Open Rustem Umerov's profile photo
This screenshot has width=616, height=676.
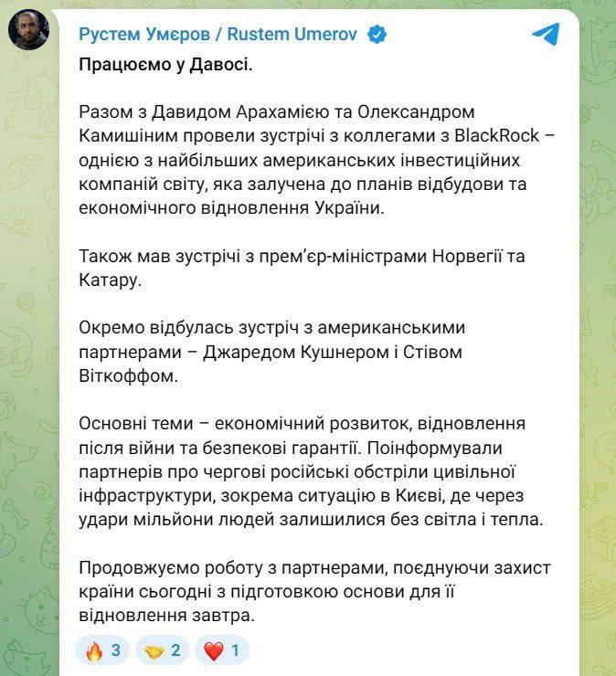28,34
